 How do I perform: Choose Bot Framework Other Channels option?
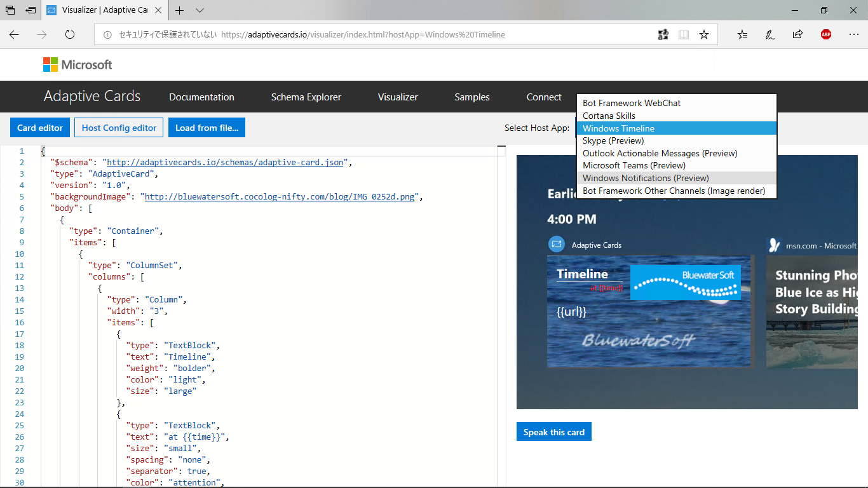[677, 191]
